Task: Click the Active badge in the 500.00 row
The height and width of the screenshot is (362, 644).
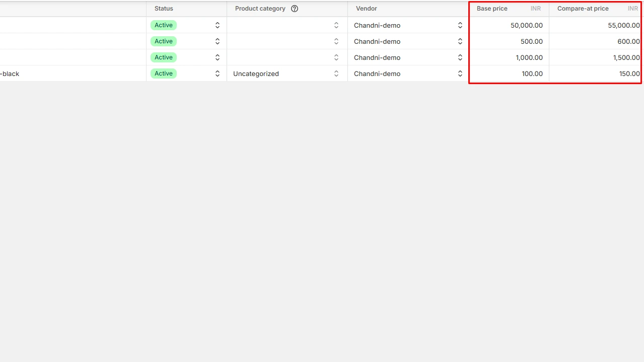Action: pos(164,41)
